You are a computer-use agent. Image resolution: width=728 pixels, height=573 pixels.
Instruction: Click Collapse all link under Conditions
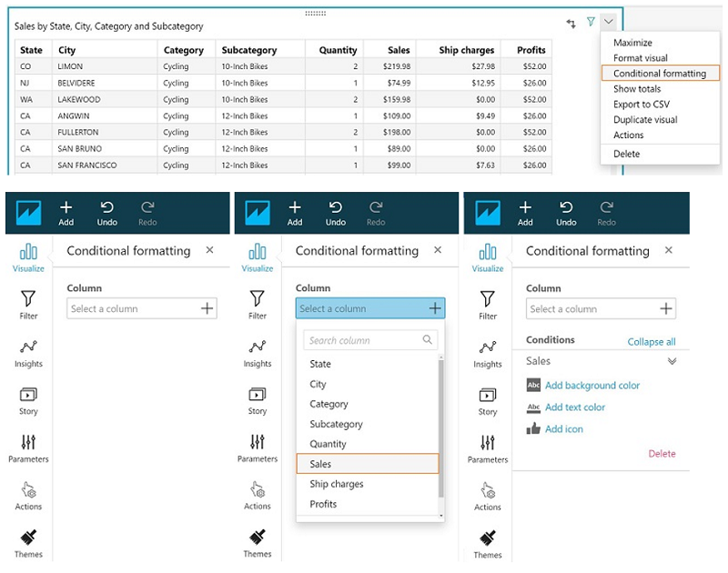tap(652, 342)
